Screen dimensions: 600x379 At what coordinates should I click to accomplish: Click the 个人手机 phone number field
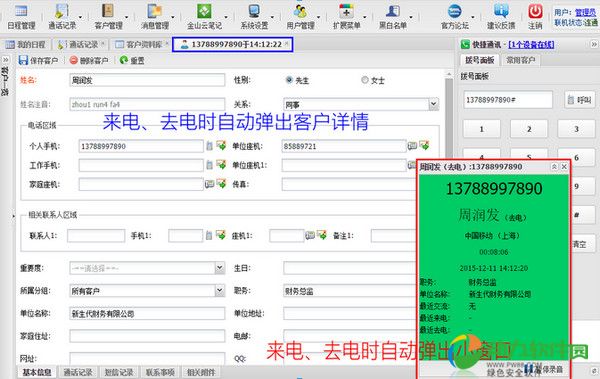pos(141,146)
